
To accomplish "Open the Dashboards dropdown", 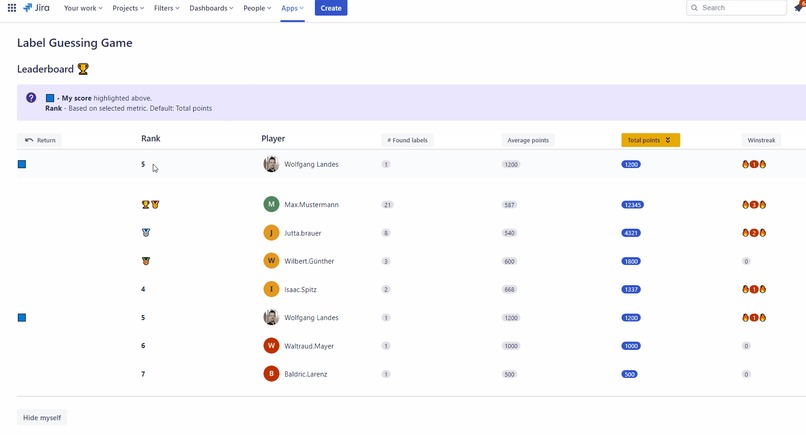I will (x=211, y=8).
